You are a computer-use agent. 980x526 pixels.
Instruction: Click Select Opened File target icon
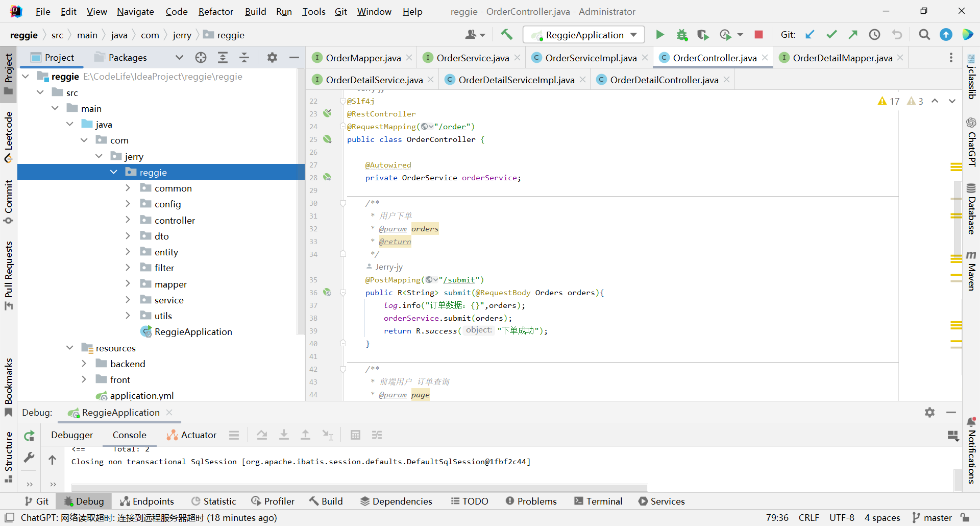pos(201,58)
